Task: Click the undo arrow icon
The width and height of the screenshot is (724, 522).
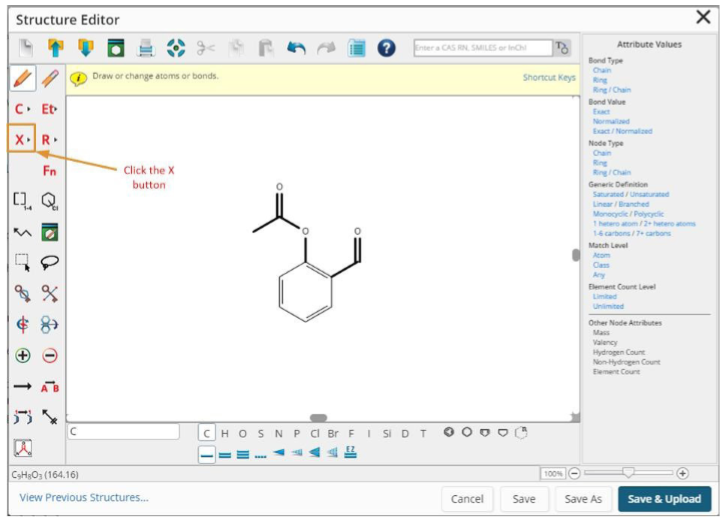Action: pyautogui.click(x=296, y=48)
